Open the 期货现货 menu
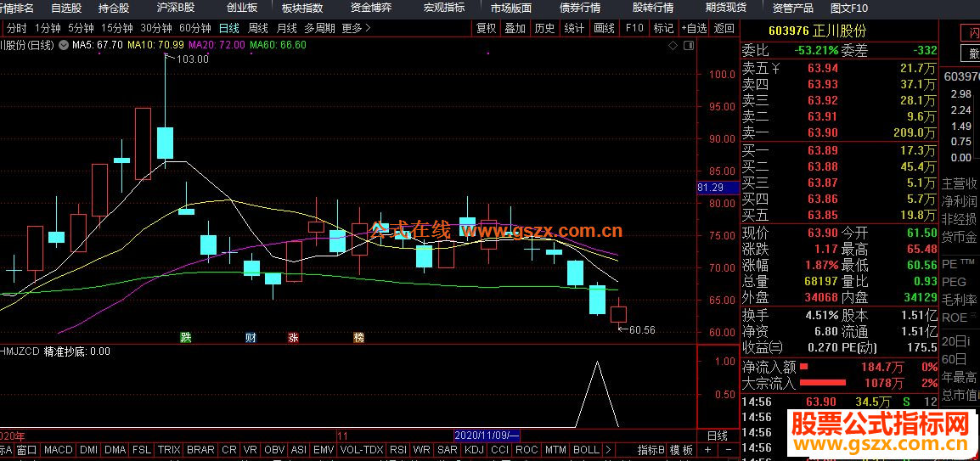Screen dimensions: 980x461 (x=726, y=8)
